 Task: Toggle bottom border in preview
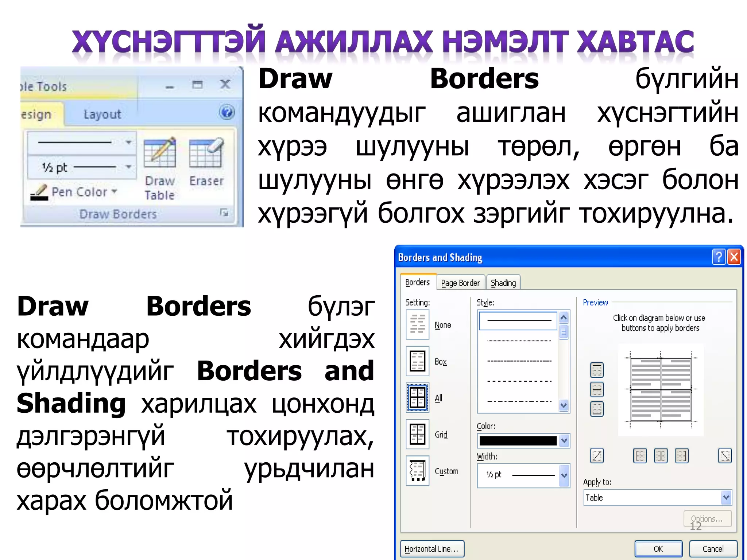(x=597, y=409)
